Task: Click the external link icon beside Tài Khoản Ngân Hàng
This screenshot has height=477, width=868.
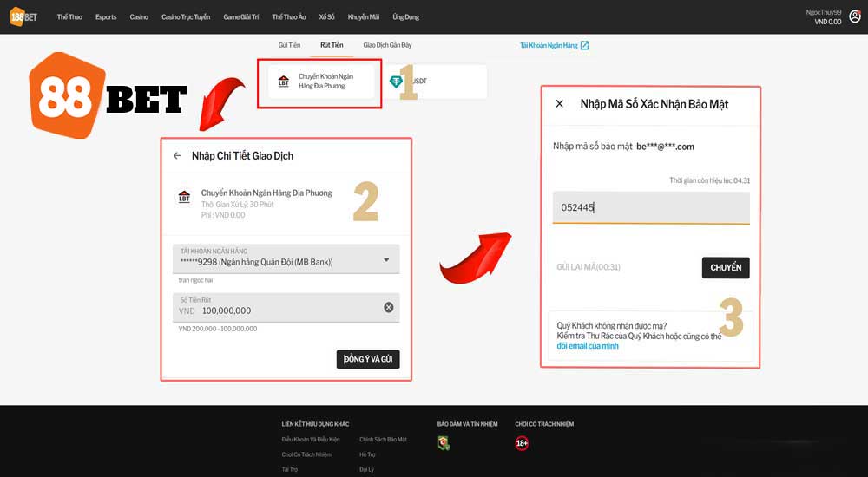Action: [x=584, y=45]
